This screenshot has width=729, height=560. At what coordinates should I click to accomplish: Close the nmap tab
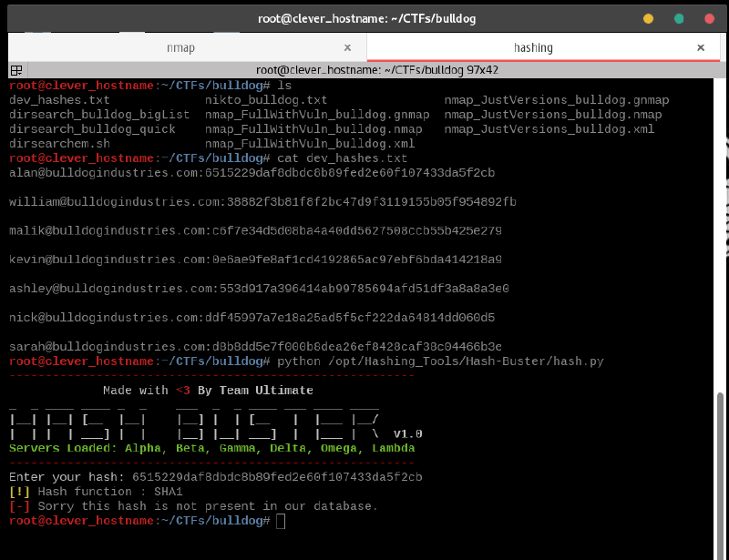coord(348,47)
